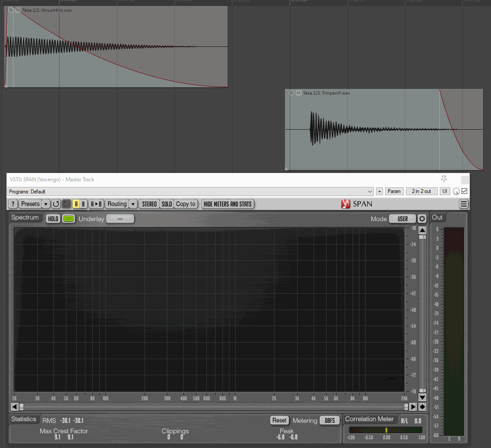Toggle the plugin bypass checkbox
This screenshot has width=491, height=448.
click(465, 191)
